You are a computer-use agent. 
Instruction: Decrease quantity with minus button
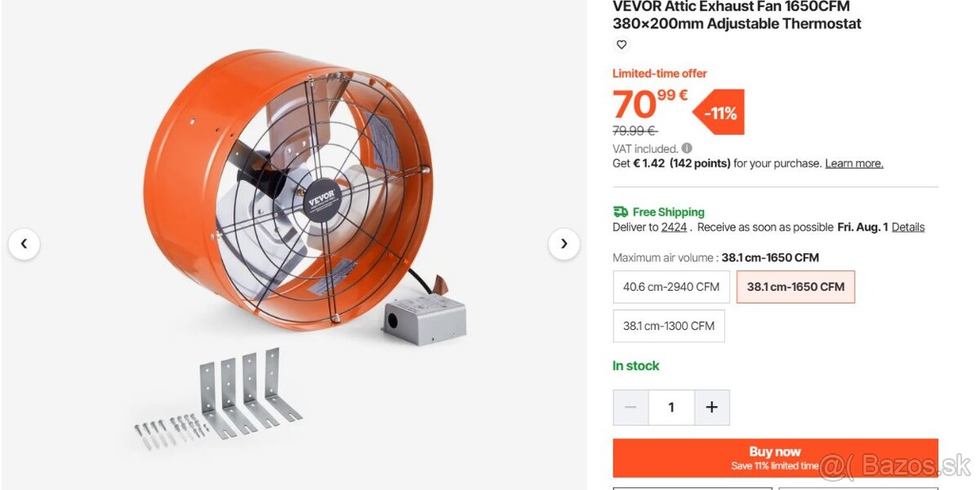[x=631, y=408]
